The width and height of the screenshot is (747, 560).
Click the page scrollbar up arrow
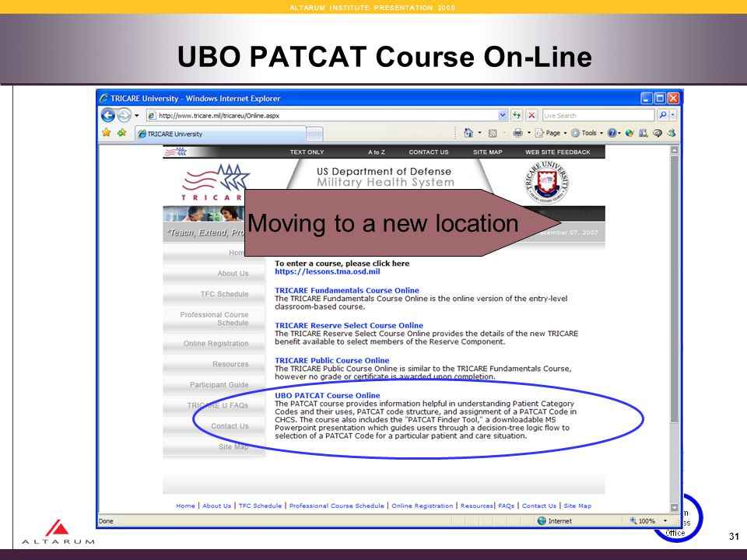(x=674, y=150)
